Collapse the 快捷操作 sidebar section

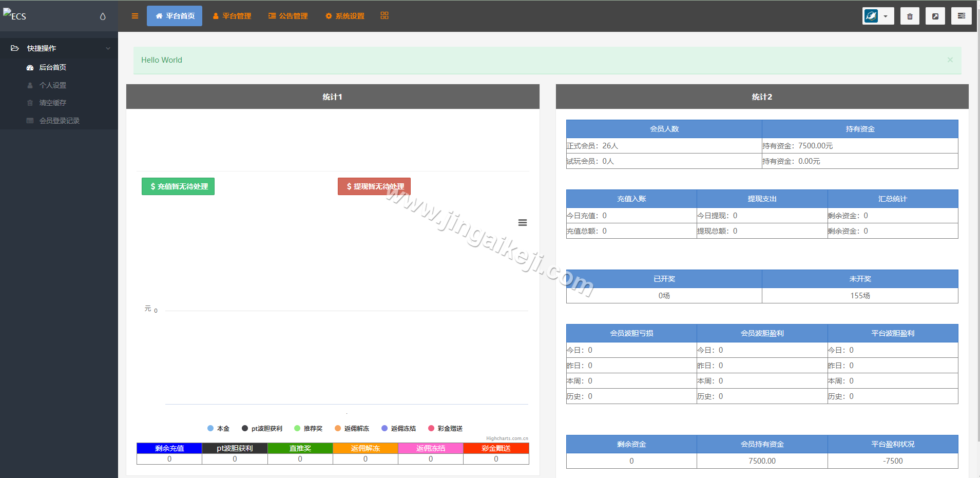pos(107,48)
